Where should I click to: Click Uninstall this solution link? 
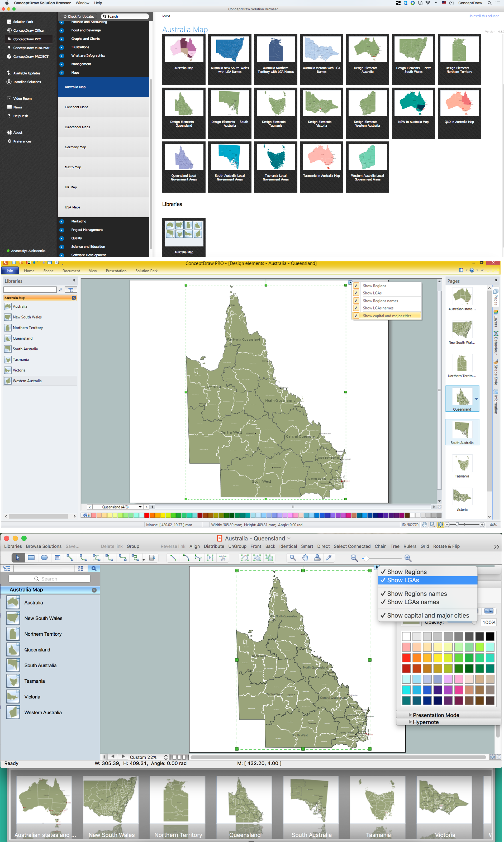point(484,16)
